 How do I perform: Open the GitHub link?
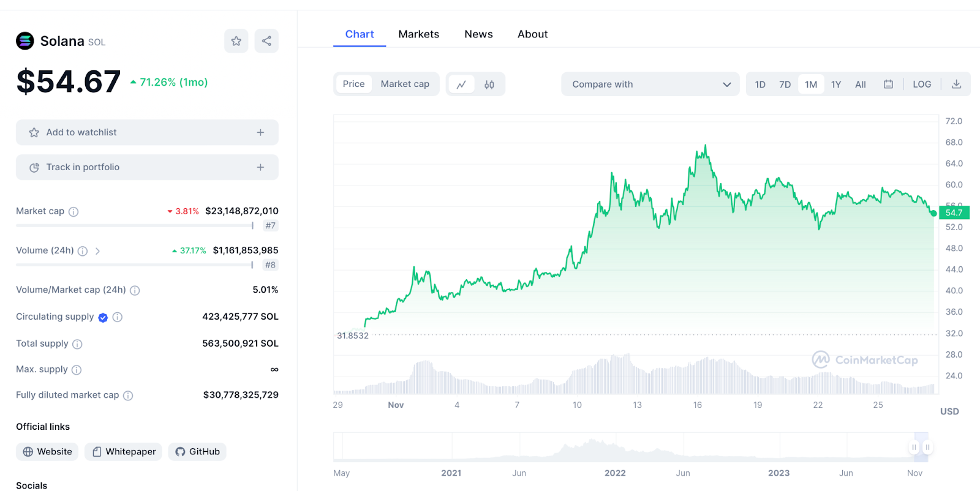coord(197,452)
